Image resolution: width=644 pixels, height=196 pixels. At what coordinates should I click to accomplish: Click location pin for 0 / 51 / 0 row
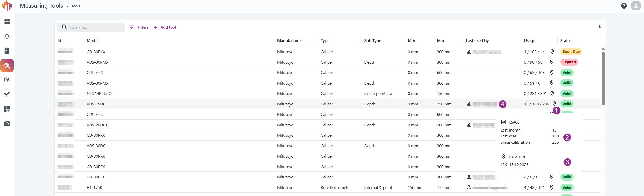tap(552, 83)
